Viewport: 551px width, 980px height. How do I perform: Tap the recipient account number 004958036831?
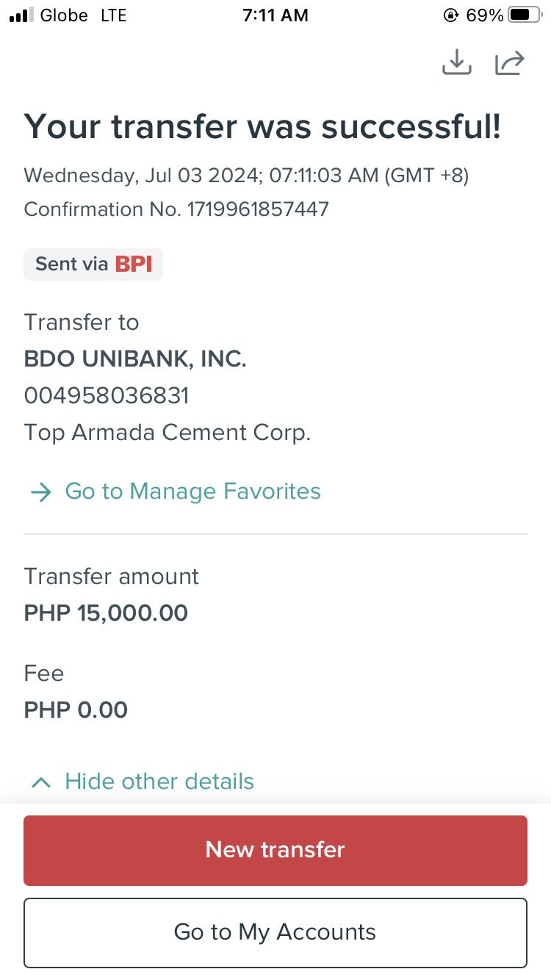pyautogui.click(x=107, y=396)
